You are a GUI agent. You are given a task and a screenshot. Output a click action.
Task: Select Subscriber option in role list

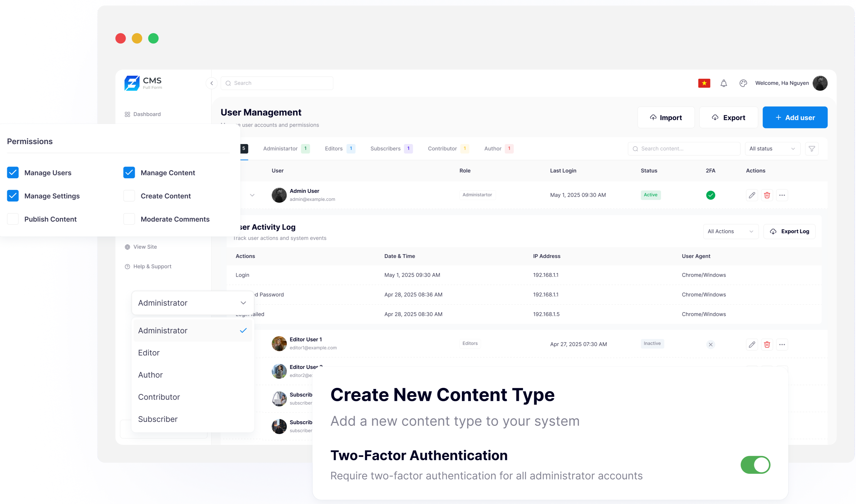click(193, 419)
